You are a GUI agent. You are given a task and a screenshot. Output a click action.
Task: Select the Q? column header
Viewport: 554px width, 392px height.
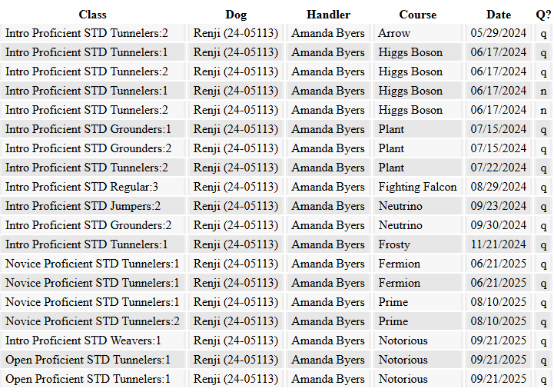(x=543, y=15)
